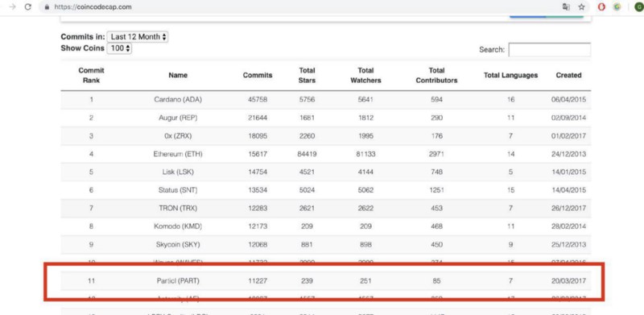Image resolution: width=644 pixels, height=315 pixels.
Task: Bookmark the page with the star icon
Action: (581, 7)
